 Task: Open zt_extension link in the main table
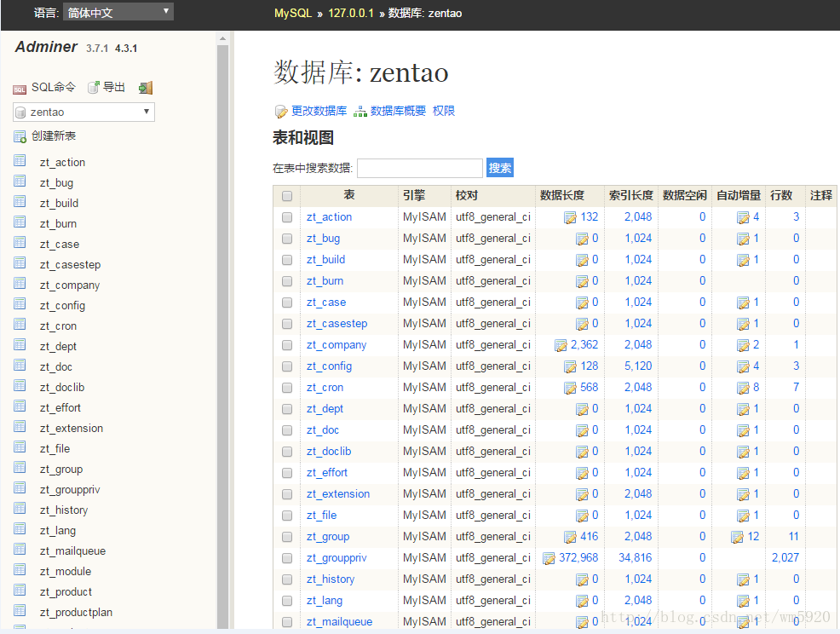[x=338, y=494]
